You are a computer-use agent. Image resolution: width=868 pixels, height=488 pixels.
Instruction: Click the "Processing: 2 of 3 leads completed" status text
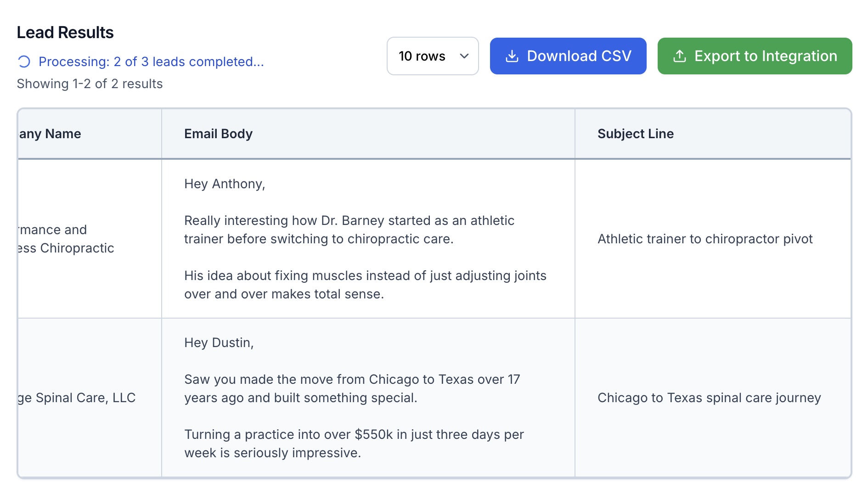click(x=151, y=62)
